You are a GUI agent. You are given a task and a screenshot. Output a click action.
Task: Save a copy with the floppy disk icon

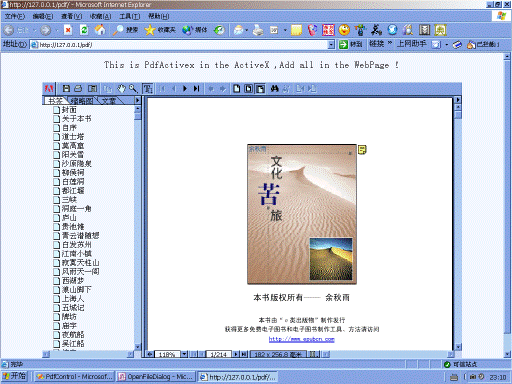(66, 89)
